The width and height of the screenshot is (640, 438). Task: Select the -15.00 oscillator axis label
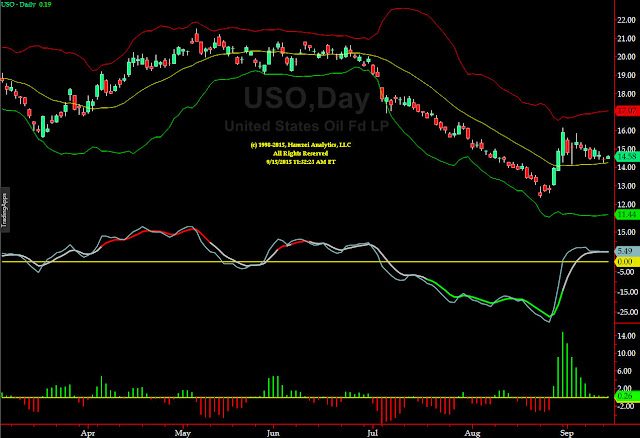click(x=626, y=292)
